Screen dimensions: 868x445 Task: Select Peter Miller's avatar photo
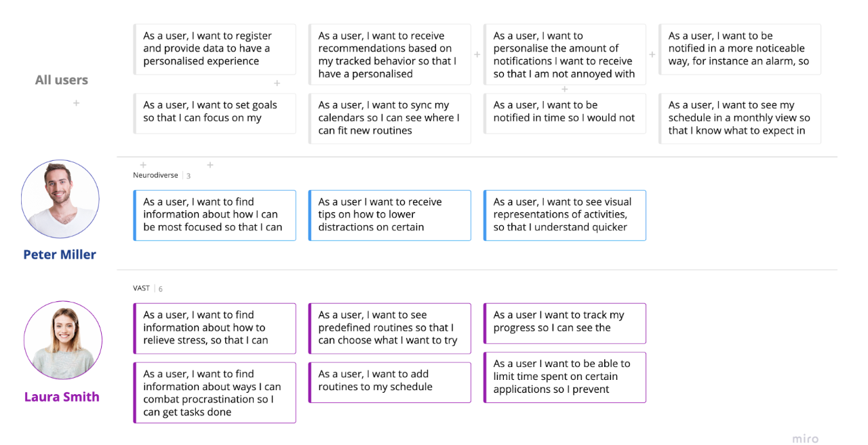(60, 199)
